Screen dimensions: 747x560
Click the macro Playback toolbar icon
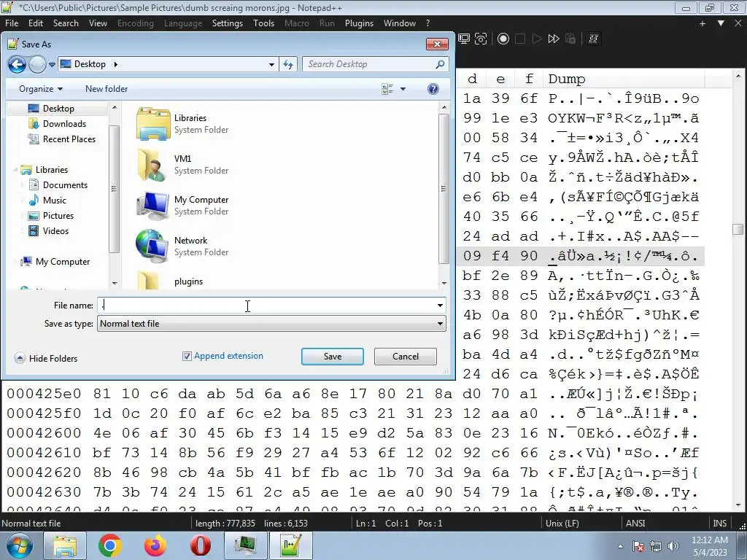537,39
